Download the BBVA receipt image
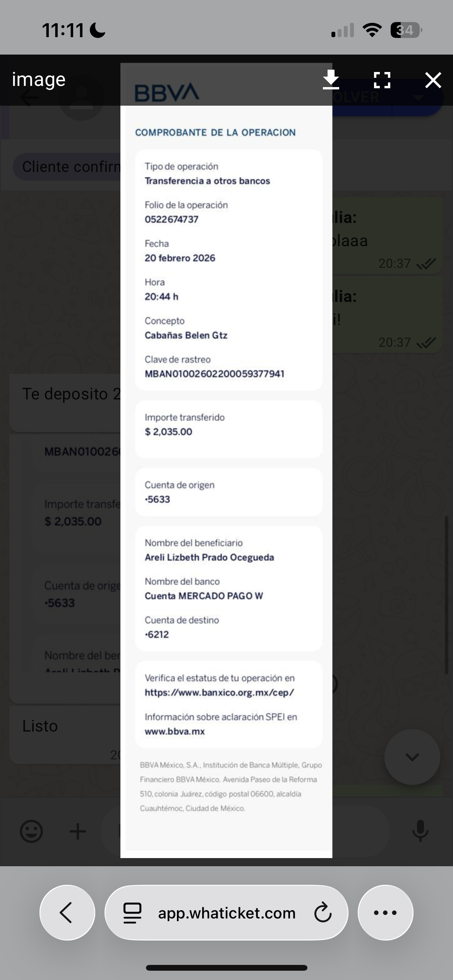 331,80
